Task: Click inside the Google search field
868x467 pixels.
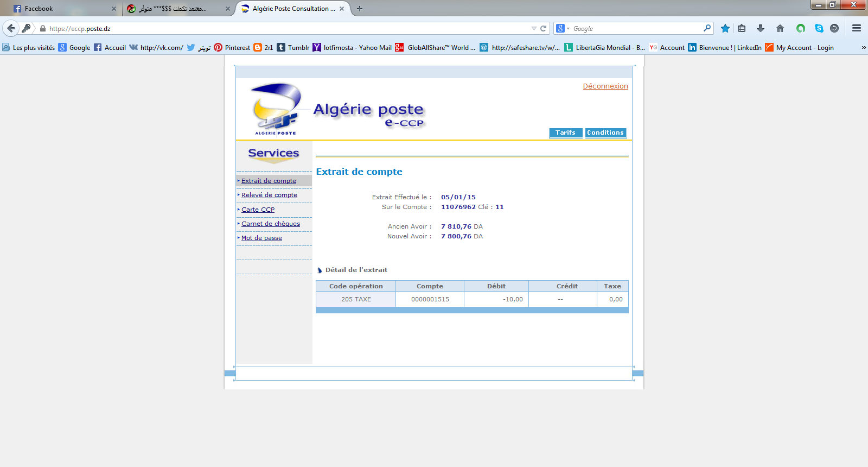Action: click(636, 28)
